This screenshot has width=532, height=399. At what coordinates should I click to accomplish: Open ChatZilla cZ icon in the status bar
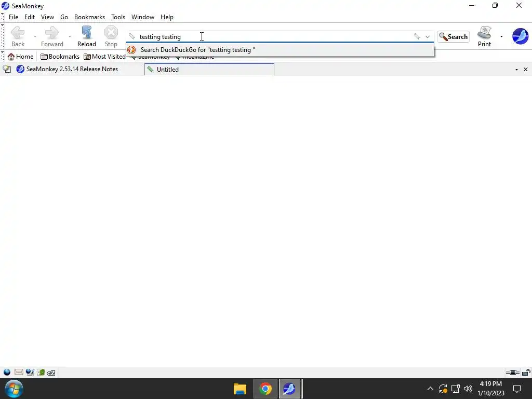[x=51, y=373]
